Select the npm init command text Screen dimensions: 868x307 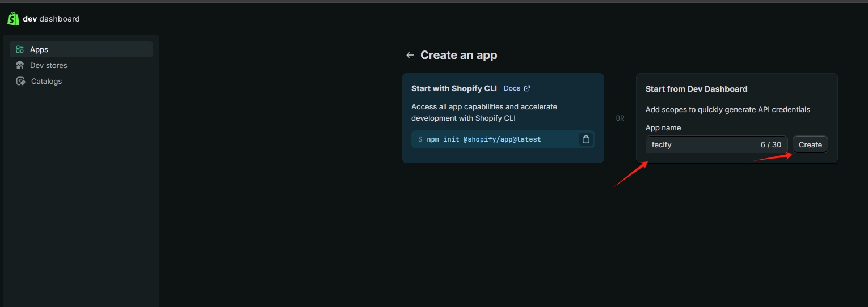tap(483, 139)
